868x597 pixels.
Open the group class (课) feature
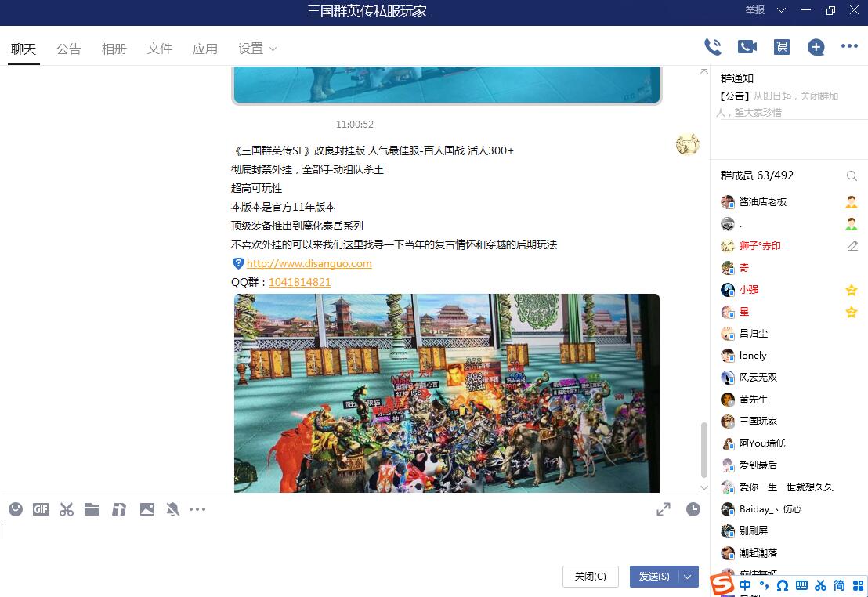coord(781,47)
